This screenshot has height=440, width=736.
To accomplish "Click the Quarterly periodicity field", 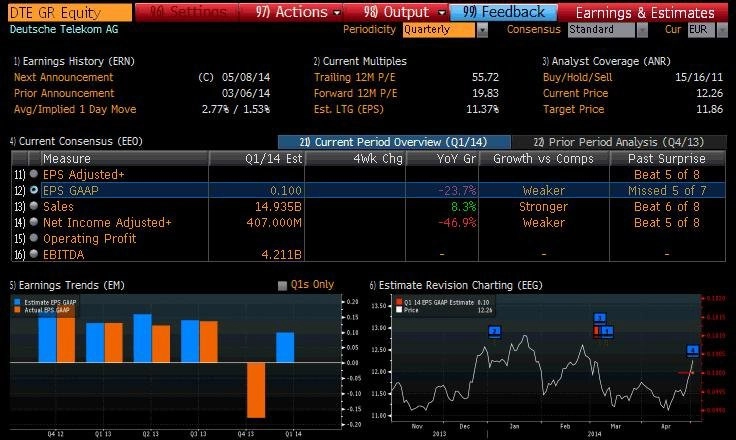I will [x=439, y=30].
